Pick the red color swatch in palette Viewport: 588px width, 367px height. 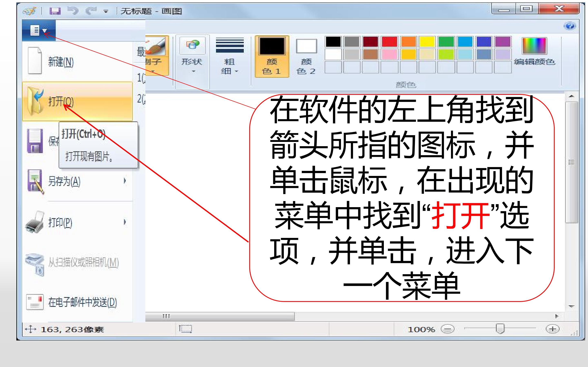click(x=389, y=42)
